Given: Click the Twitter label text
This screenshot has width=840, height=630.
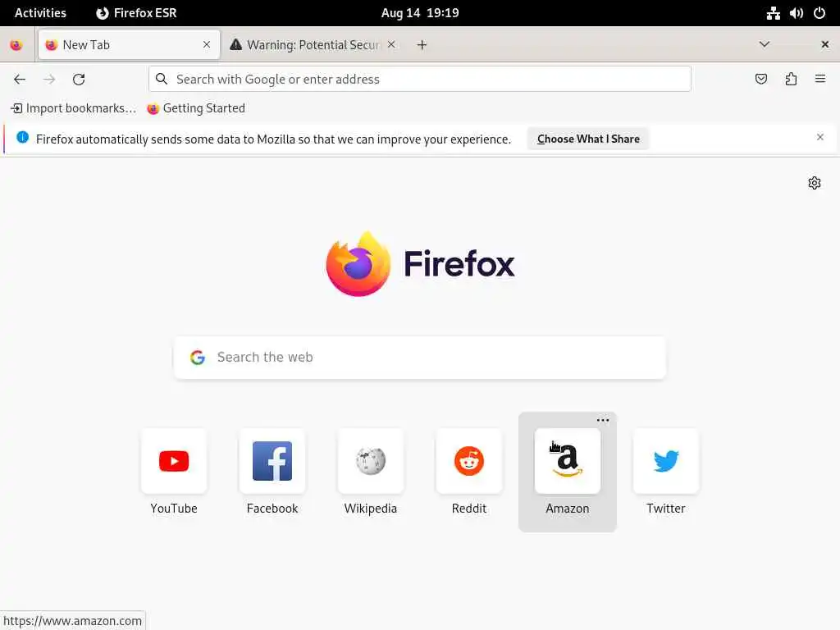Looking at the screenshot, I should pos(666,509).
